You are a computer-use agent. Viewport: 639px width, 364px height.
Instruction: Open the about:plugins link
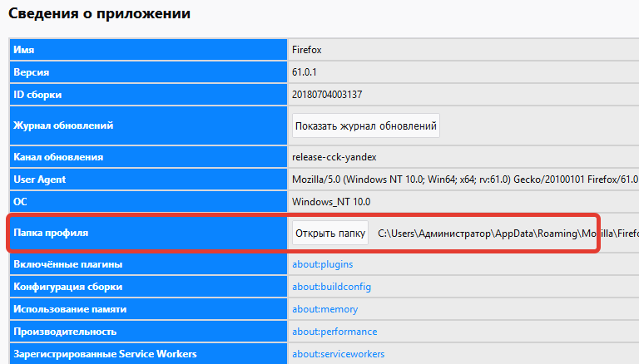[322, 264]
